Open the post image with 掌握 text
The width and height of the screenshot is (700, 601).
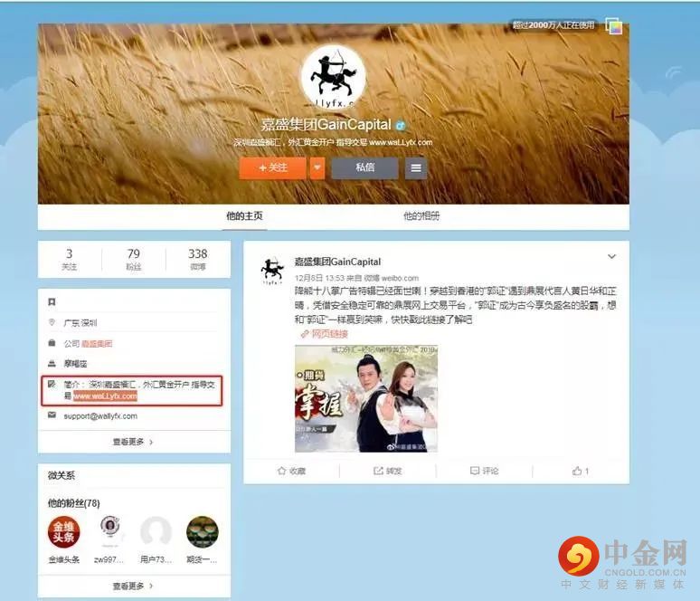pyautogui.click(x=366, y=398)
